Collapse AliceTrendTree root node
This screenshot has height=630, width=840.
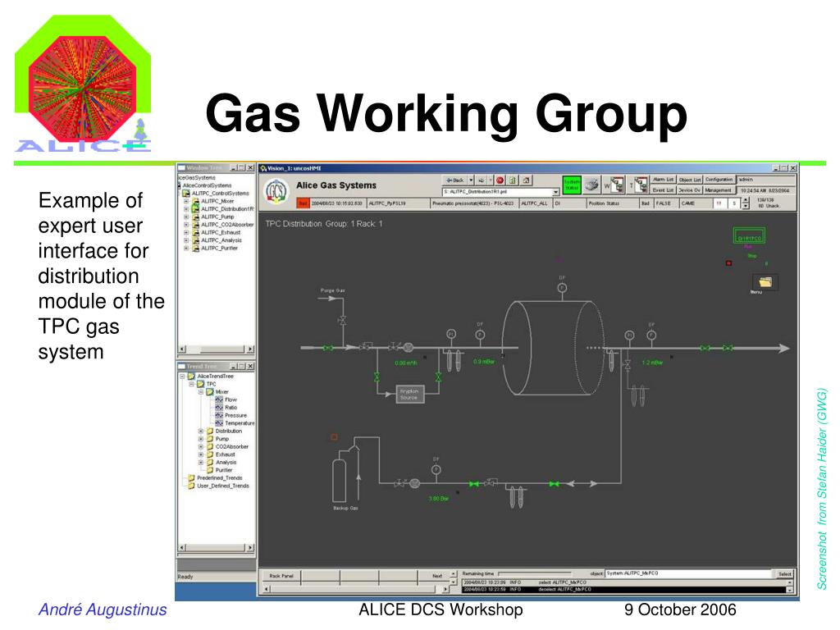tap(182, 376)
